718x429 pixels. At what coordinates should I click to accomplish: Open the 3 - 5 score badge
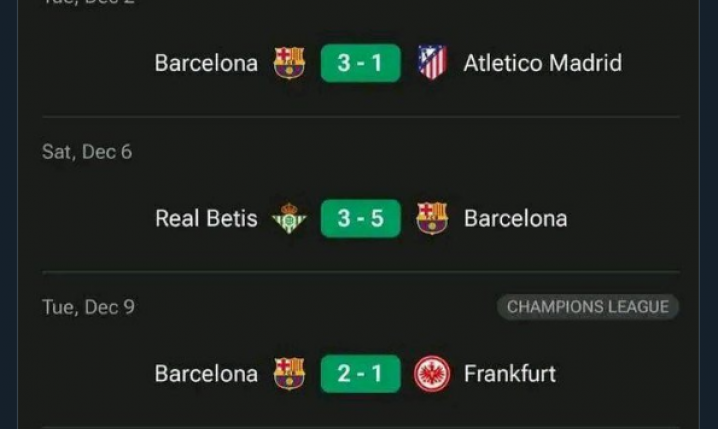[360, 218]
